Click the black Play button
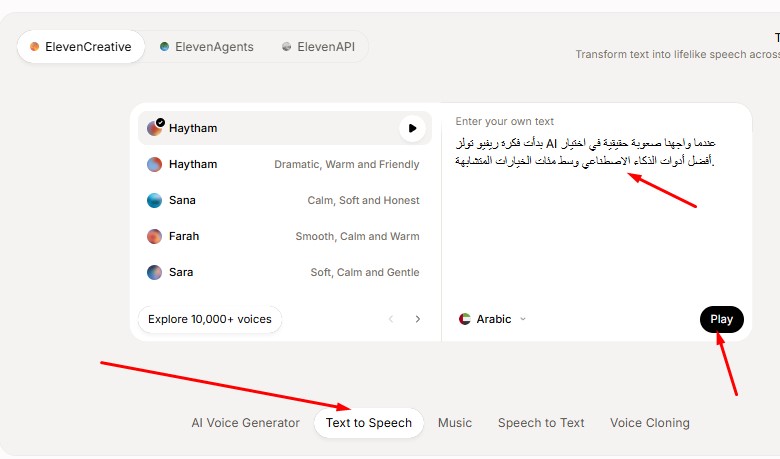This screenshot has width=780, height=459. [x=722, y=319]
